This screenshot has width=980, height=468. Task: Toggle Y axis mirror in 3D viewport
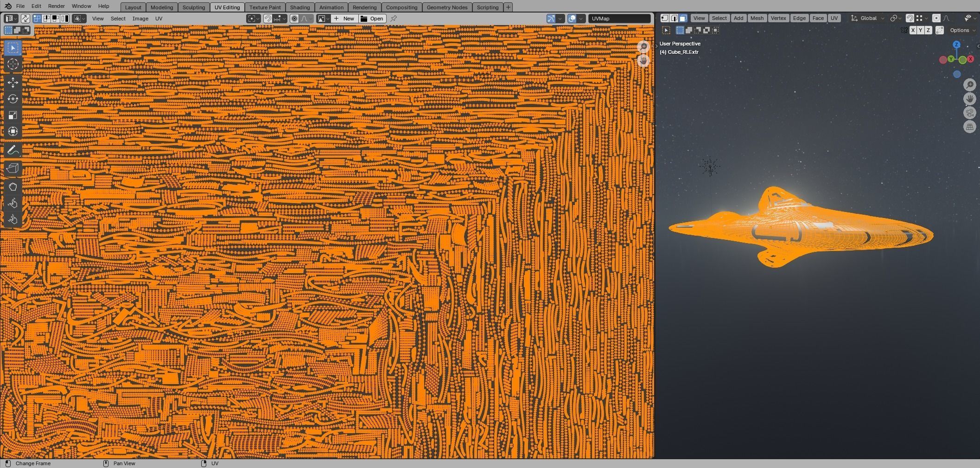click(920, 30)
